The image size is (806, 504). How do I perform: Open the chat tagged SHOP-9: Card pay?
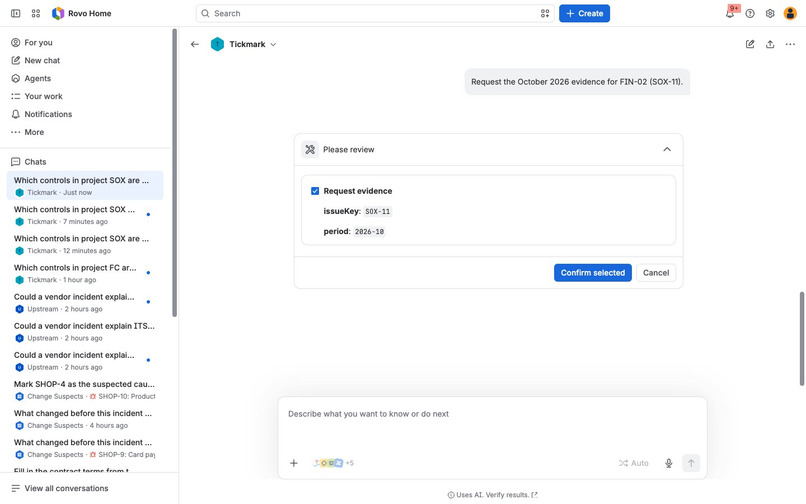[85, 448]
